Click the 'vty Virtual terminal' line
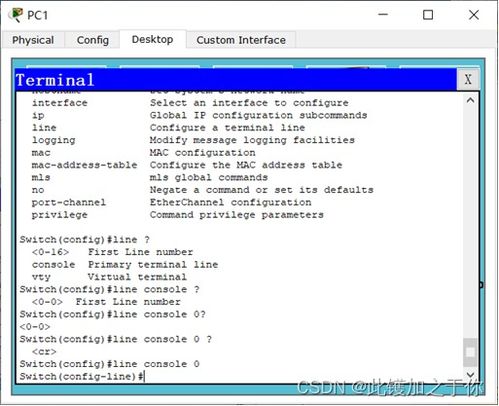 (x=109, y=277)
